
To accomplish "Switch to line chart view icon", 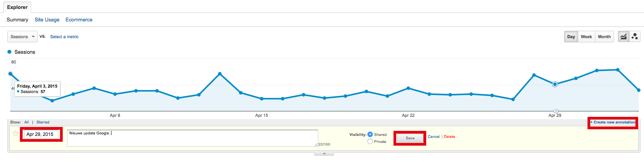I will (x=624, y=37).
